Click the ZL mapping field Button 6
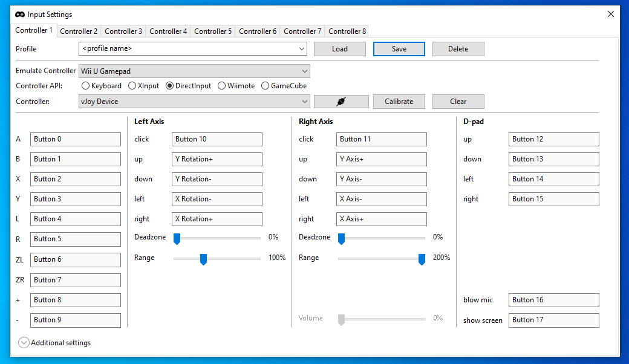 (x=76, y=260)
